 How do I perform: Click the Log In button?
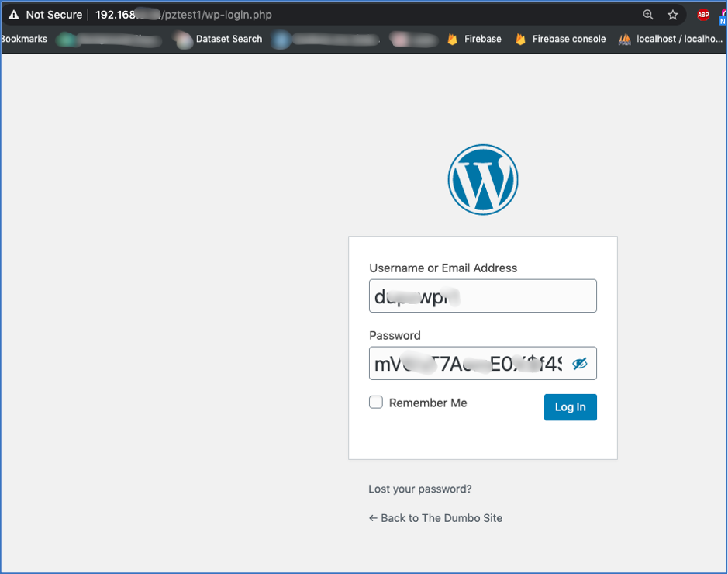[x=570, y=407]
